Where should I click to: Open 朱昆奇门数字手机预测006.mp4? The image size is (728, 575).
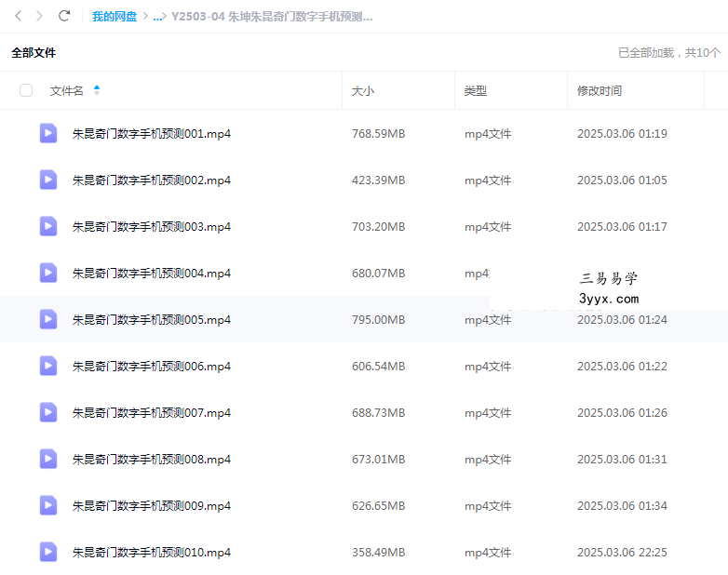(x=152, y=367)
